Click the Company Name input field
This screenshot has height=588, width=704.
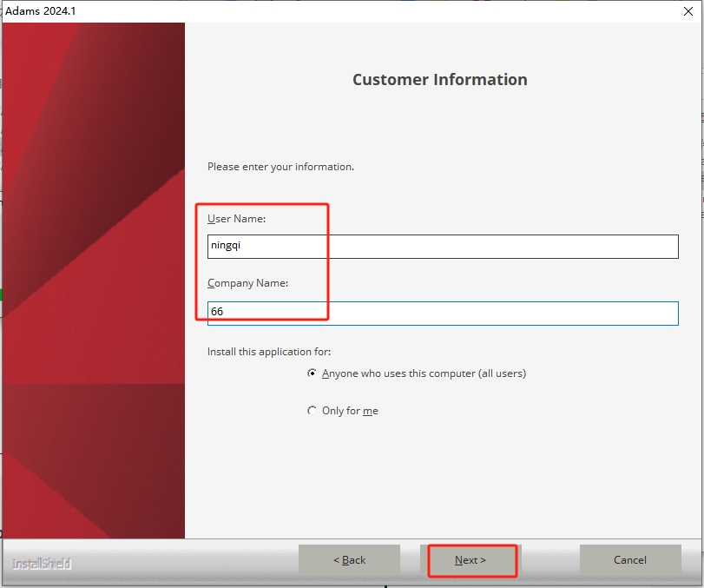point(443,313)
